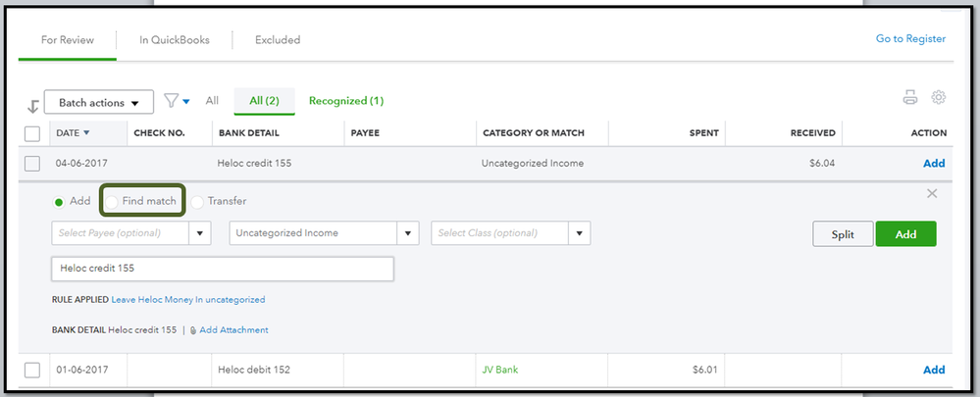
Task: Switch to the Excluded tab
Action: point(278,40)
